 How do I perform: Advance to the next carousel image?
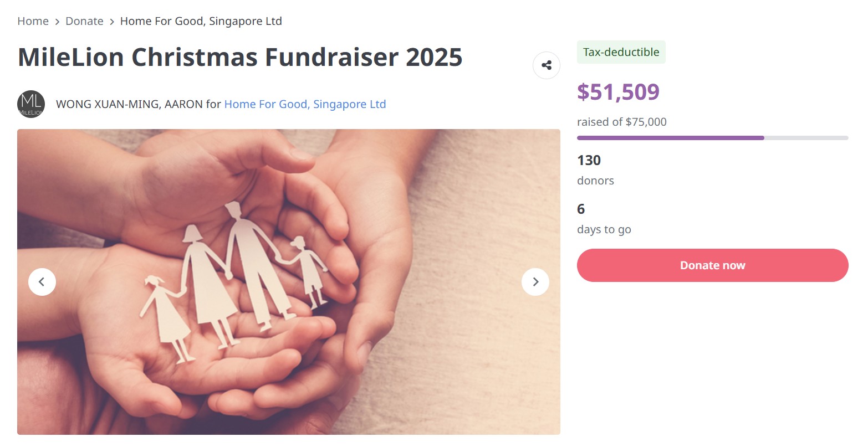[535, 282]
